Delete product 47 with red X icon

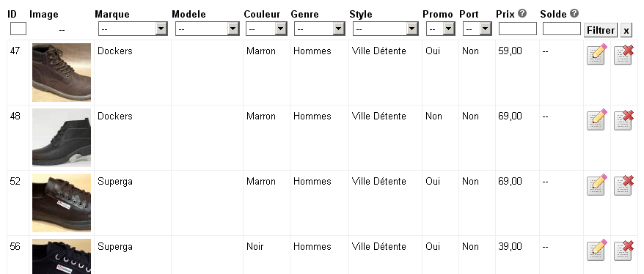pyautogui.click(x=623, y=55)
